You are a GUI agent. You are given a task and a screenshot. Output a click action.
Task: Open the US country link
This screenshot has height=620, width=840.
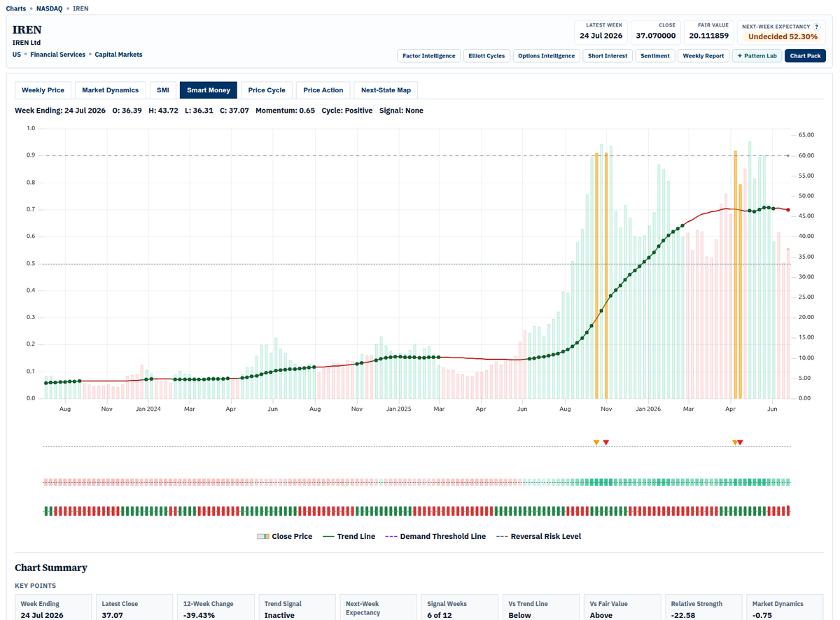[16, 55]
